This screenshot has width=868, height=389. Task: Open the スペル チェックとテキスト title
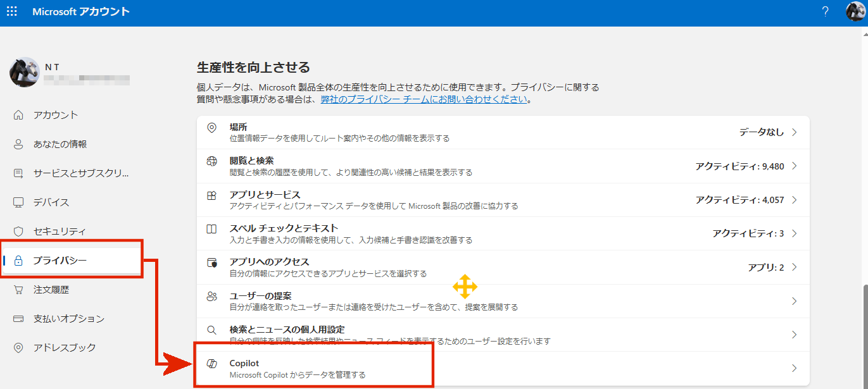coord(284,228)
